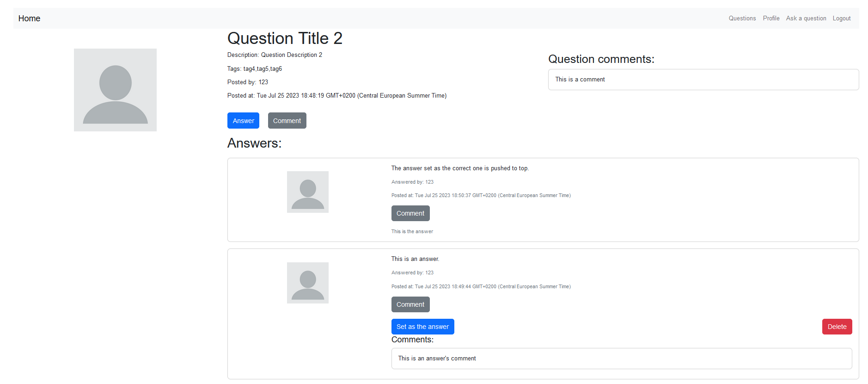The width and height of the screenshot is (868, 384).
Task: Log out using the navbar link
Action: (x=841, y=18)
